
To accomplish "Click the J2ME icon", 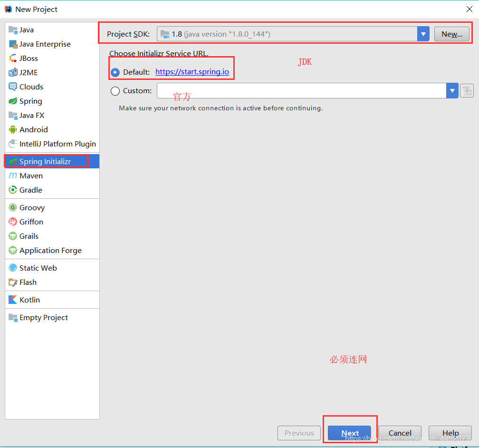I will tap(13, 73).
